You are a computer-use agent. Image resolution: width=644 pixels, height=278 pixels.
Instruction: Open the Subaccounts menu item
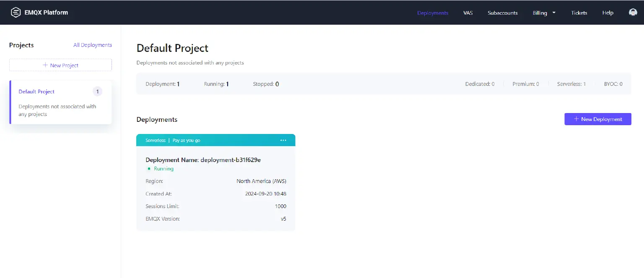click(502, 13)
